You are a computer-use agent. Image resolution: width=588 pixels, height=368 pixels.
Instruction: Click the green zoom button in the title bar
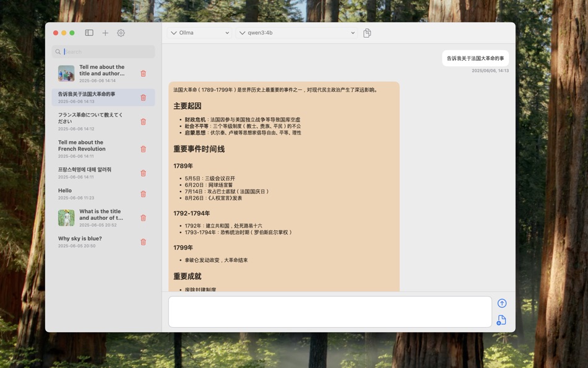(x=72, y=32)
